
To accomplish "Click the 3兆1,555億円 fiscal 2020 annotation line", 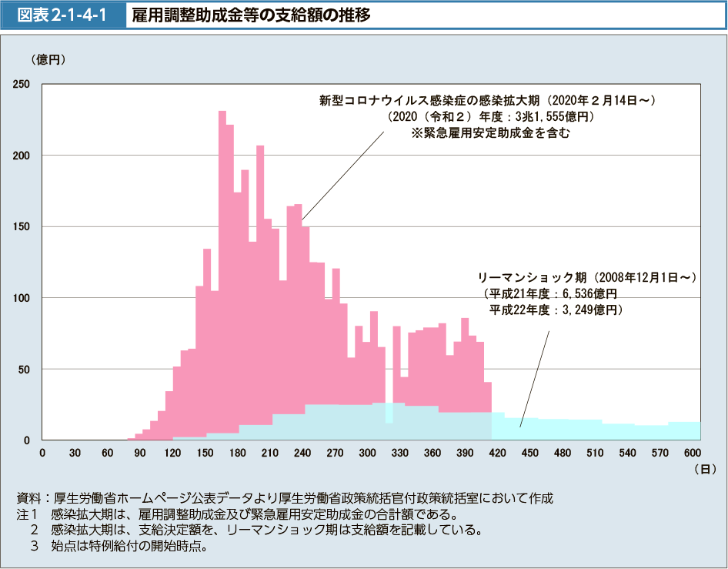I will tap(490, 116).
